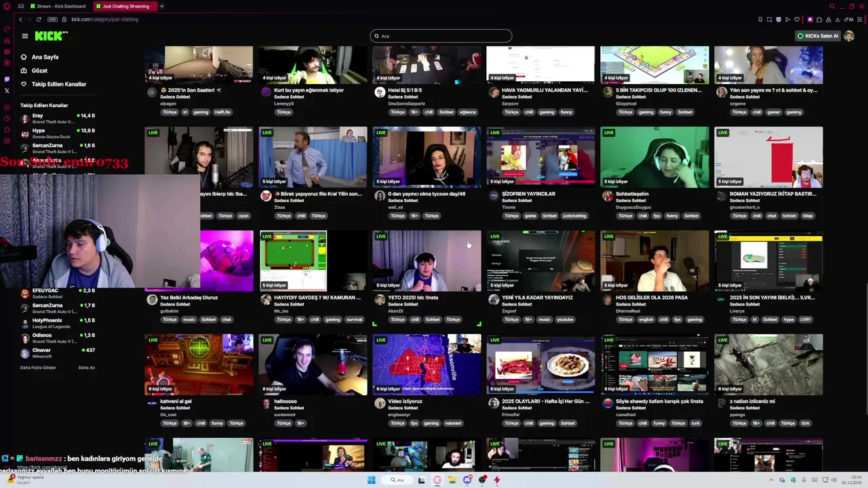Open followed channel Hype
Image resolution: width=868 pixels, height=488 pixels.
pyautogui.click(x=58, y=133)
